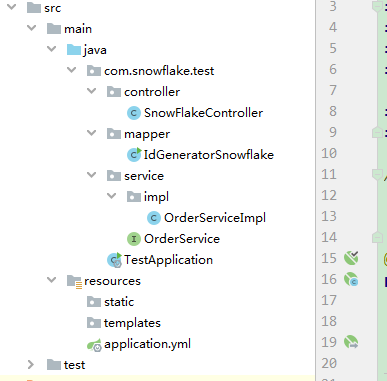The height and width of the screenshot is (381, 387).
Task: Click the TestApplication Spring Boot class icon
Action: (114, 260)
